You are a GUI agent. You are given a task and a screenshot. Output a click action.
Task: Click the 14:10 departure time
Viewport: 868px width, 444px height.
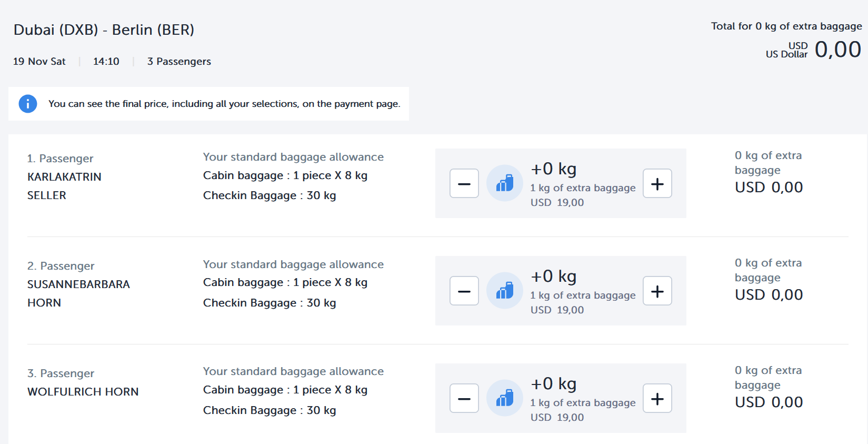[106, 62]
